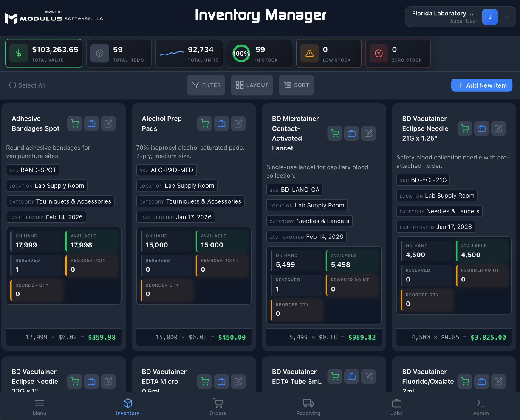Click BD Microtainer Category Needles & Lancets tag
This screenshot has height=420, width=520.
click(309, 221)
